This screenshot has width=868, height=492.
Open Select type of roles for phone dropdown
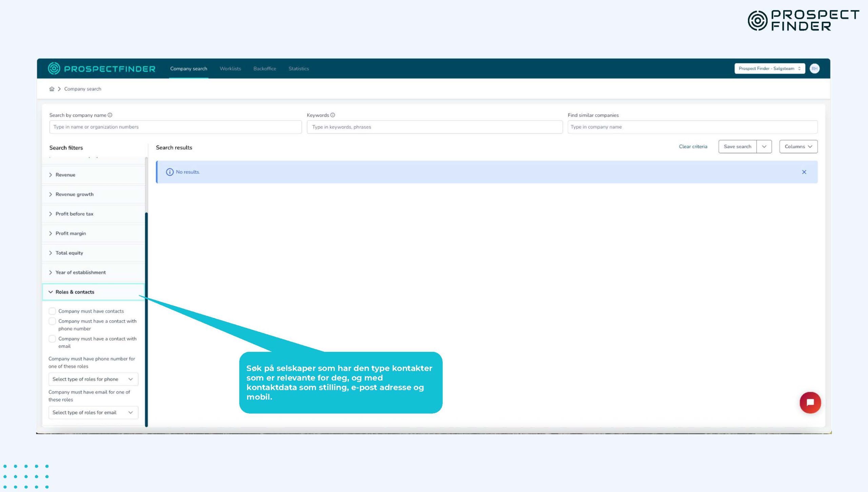point(93,379)
